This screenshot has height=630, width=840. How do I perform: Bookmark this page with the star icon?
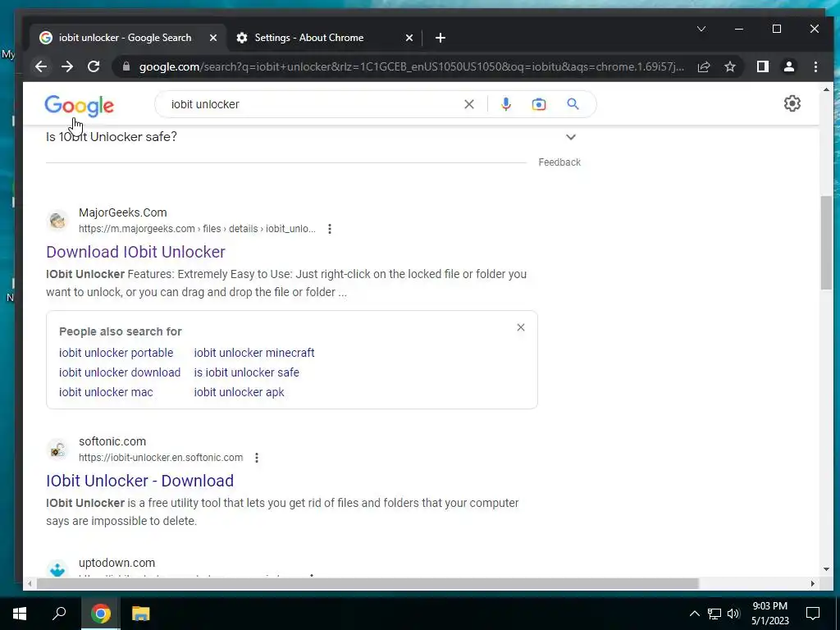(x=729, y=67)
